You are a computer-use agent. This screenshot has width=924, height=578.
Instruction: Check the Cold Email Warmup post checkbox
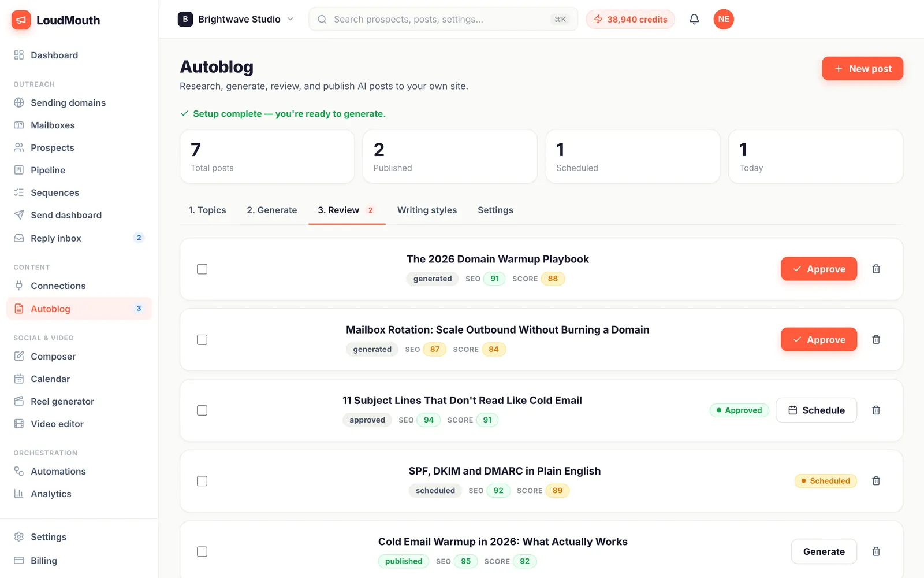(202, 551)
